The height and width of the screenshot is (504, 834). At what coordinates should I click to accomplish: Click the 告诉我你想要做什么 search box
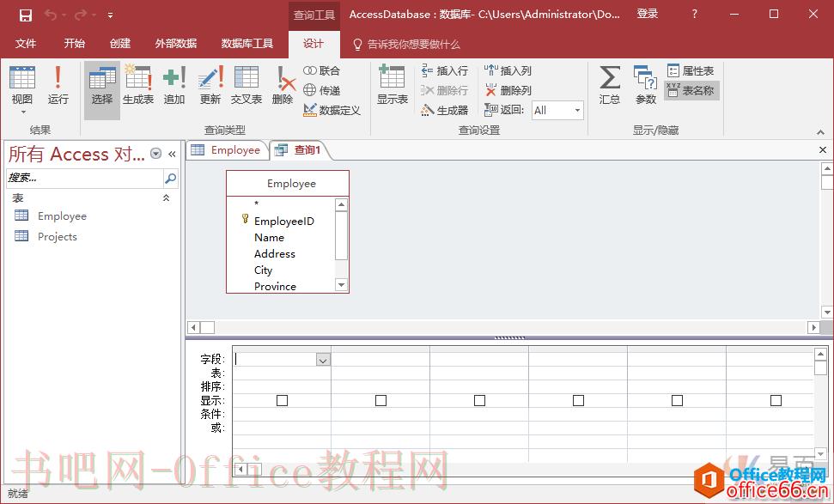[407, 44]
